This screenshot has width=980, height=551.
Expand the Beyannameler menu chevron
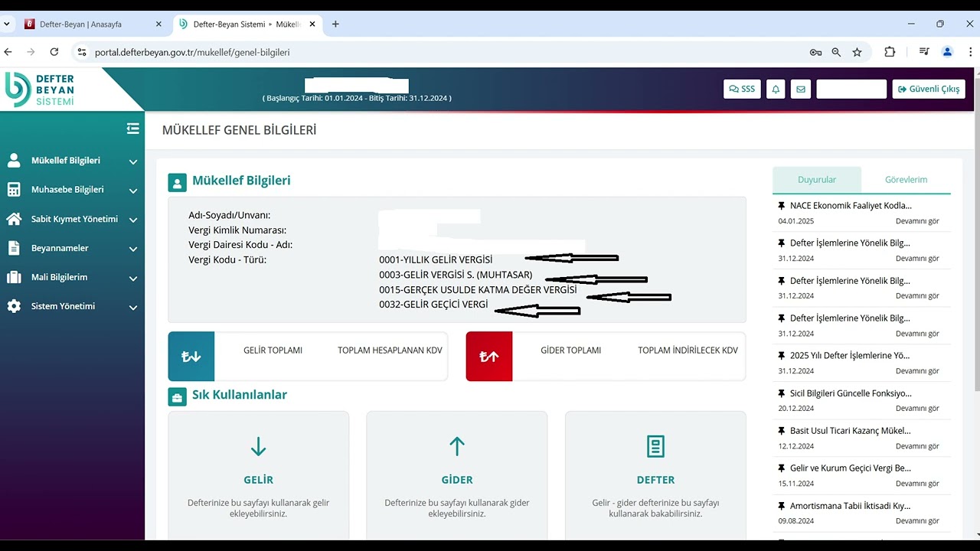pyautogui.click(x=133, y=249)
